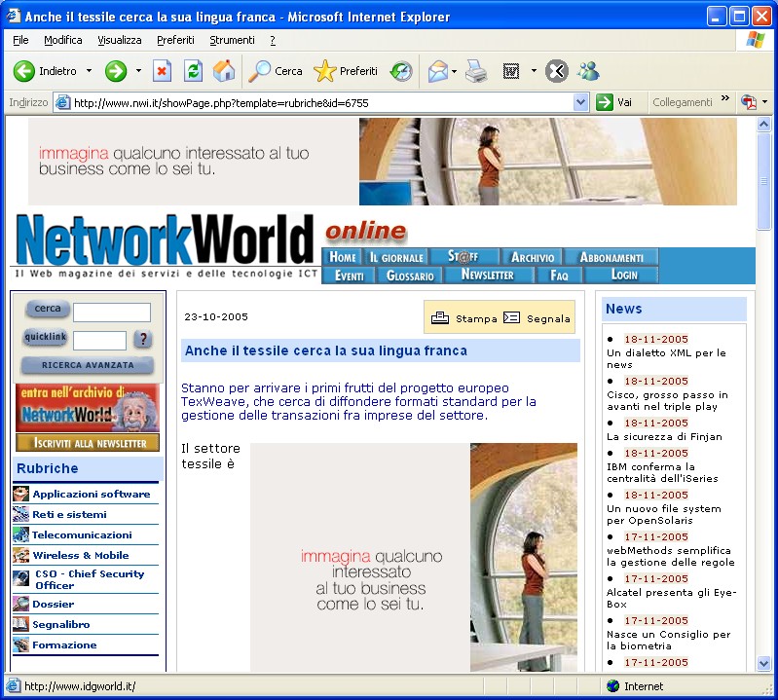
Task: Open the File menu
Action: point(20,40)
